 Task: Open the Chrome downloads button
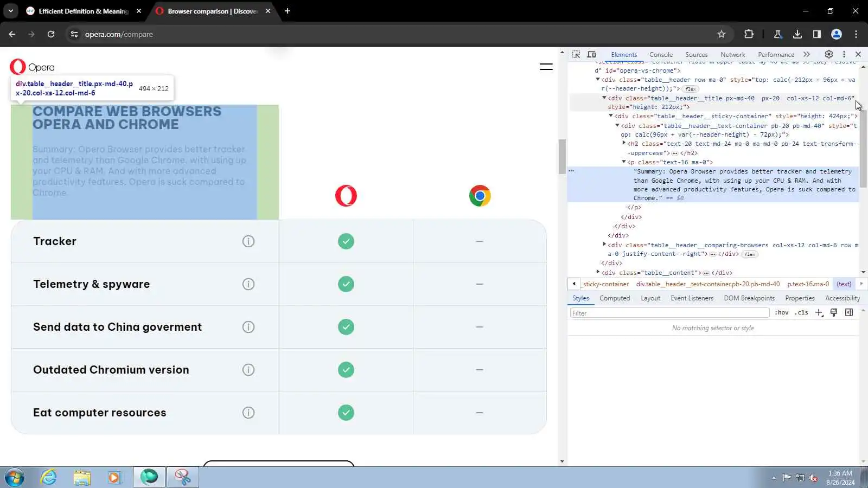[797, 34]
